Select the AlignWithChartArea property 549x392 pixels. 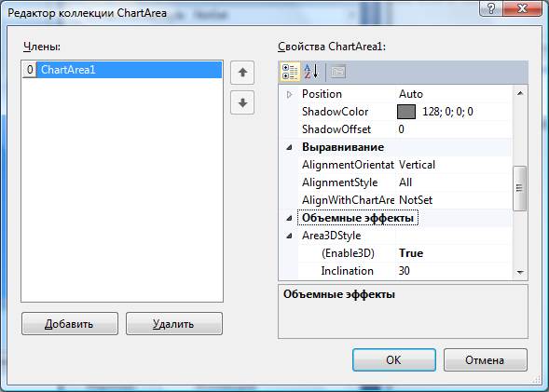(348, 200)
